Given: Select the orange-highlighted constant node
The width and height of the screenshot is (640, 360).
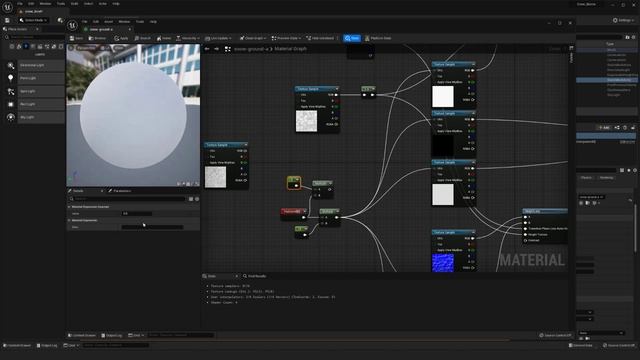Looking at the screenshot, I should point(294,182).
